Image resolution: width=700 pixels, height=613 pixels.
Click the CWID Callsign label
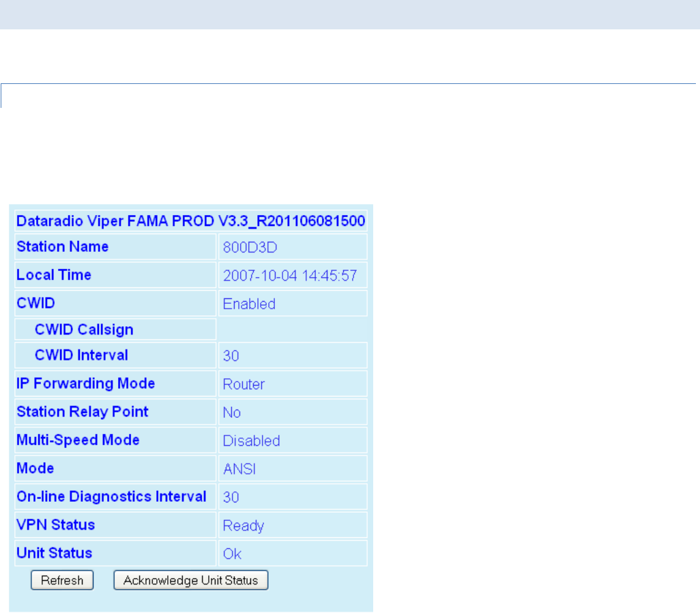84,329
